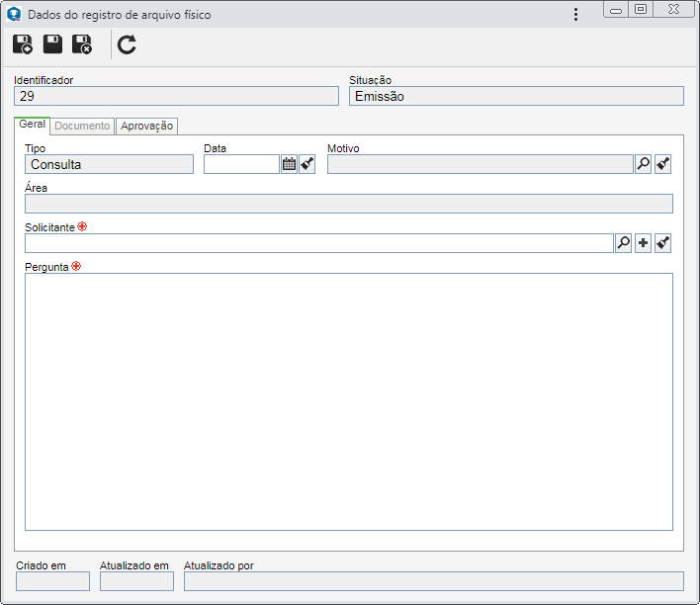Switch to the Geral tab
700x605 pixels.
33,125
